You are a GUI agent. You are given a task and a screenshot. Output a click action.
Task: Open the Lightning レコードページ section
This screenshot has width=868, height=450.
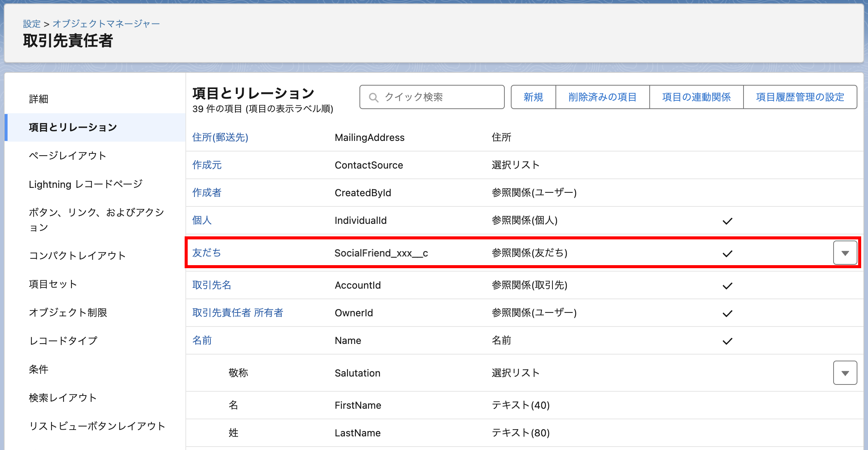pos(86,184)
